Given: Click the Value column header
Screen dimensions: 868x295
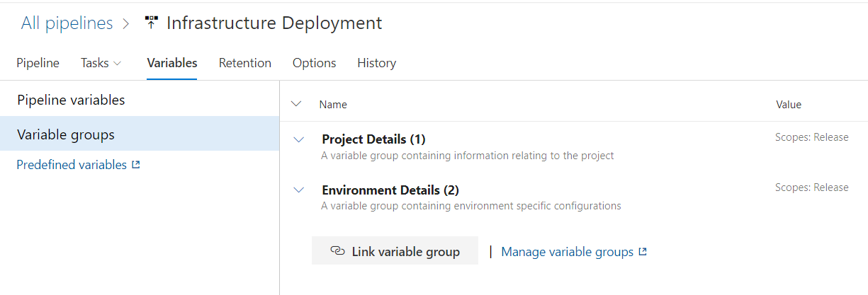Looking at the screenshot, I should (789, 105).
